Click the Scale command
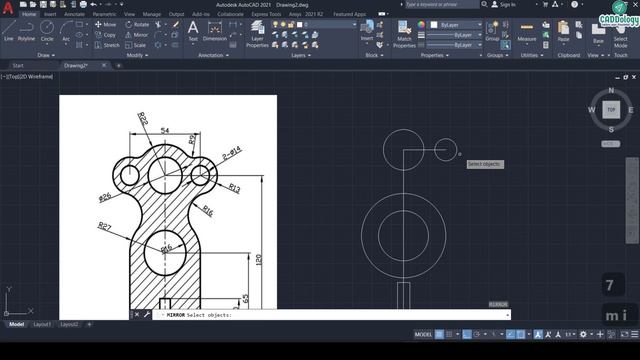640x360 pixels. point(136,45)
